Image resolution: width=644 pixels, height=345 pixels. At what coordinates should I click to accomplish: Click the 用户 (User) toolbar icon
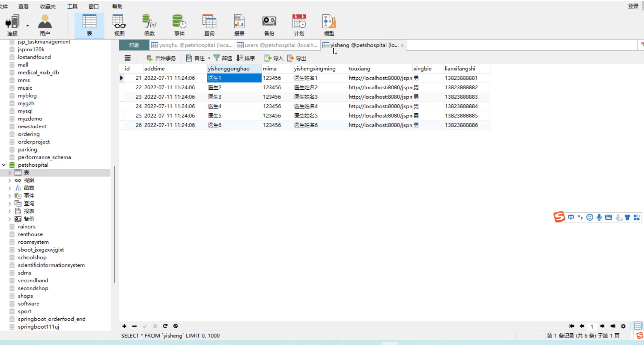point(45,25)
